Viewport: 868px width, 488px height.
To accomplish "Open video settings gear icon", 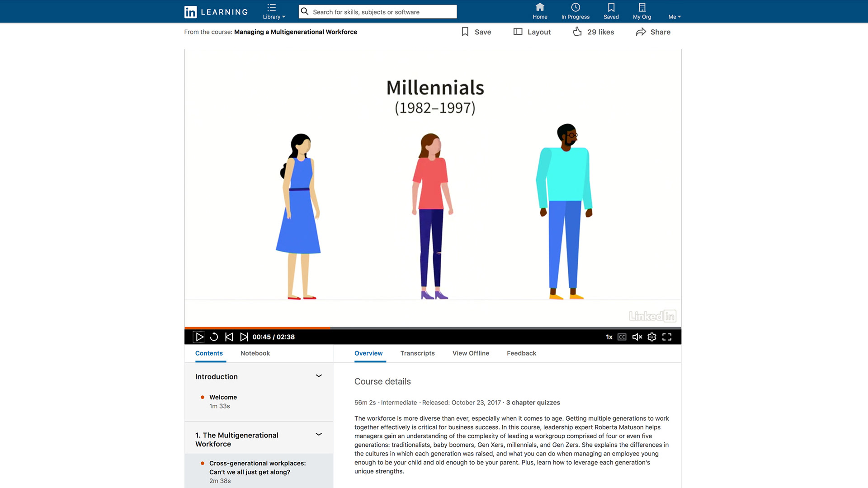I will [x=652, y=337].
